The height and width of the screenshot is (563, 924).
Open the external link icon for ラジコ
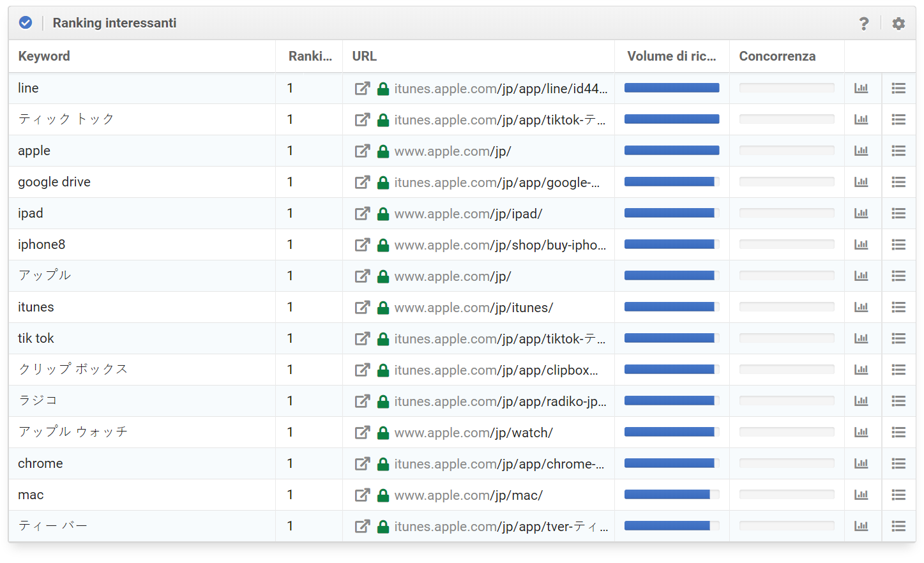362,402
